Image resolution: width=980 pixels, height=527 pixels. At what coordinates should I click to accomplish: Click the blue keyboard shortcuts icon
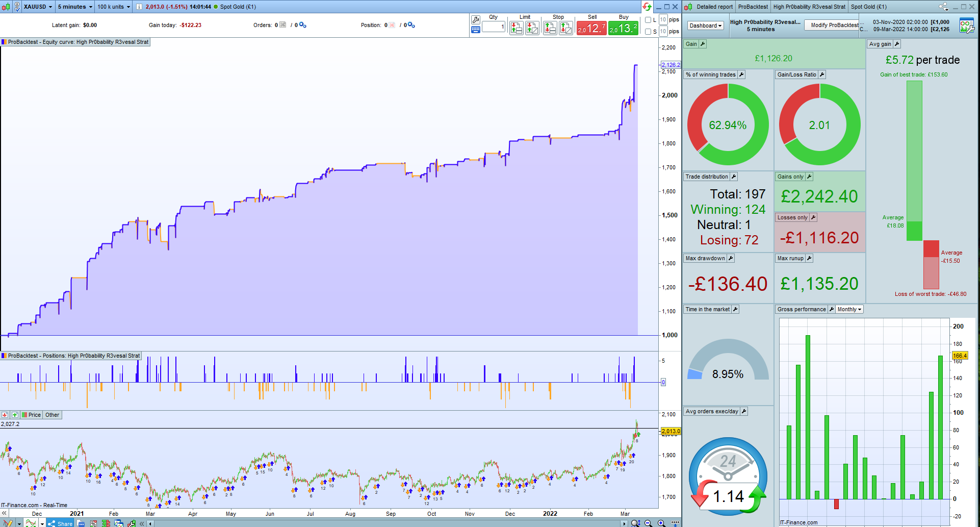click(476, 30)
